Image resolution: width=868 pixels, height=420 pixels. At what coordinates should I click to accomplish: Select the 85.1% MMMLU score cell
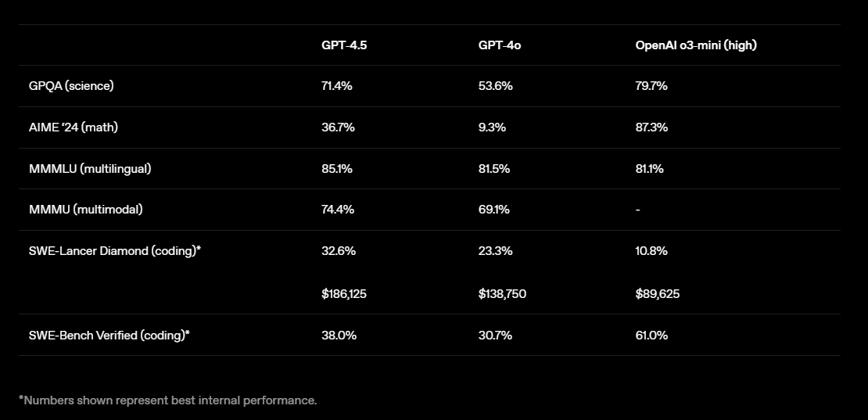pyautogui.click(x=337, y=169)
